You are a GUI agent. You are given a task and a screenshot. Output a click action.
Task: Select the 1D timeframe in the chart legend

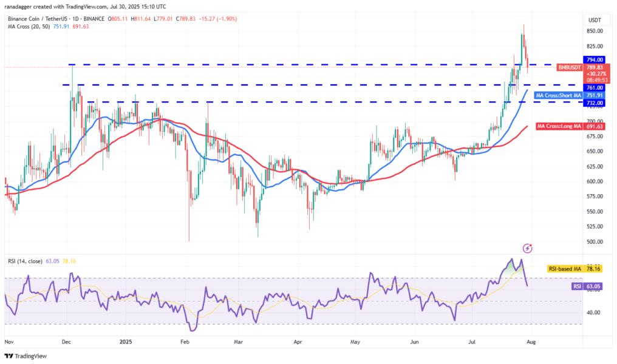click(x=75, y=19)
